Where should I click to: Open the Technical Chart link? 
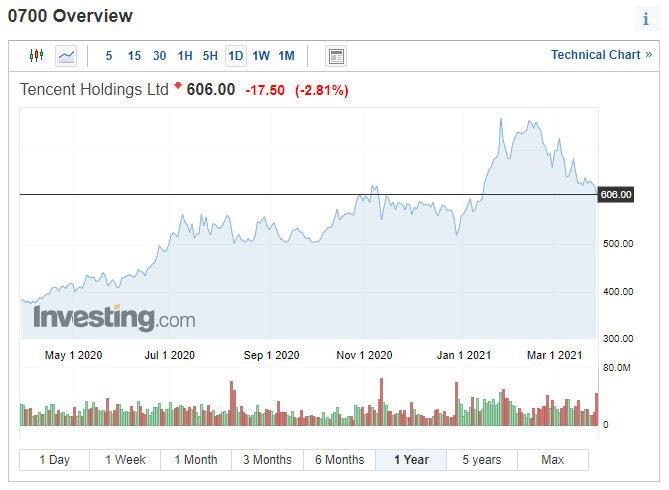pos(601,55)
